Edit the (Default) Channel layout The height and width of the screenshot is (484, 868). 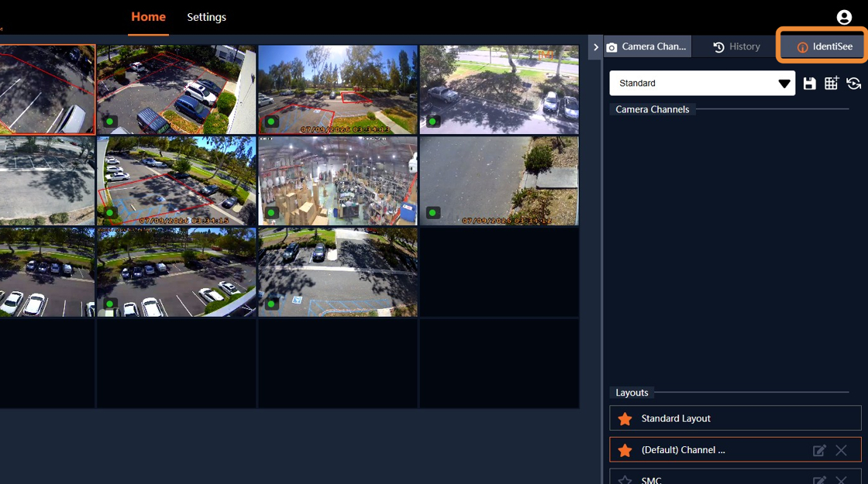[x=819, y=450]
